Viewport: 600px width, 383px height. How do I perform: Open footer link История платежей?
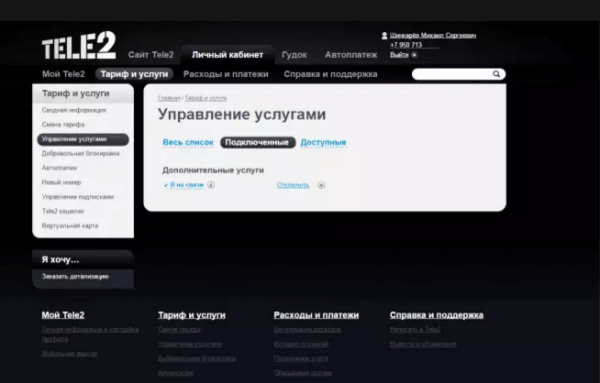(x=301, y=344)
